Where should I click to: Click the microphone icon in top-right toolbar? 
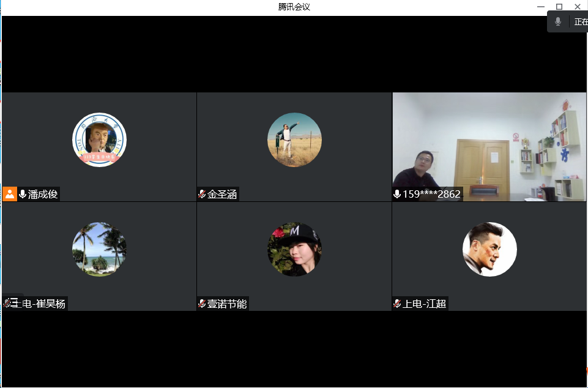558,21
